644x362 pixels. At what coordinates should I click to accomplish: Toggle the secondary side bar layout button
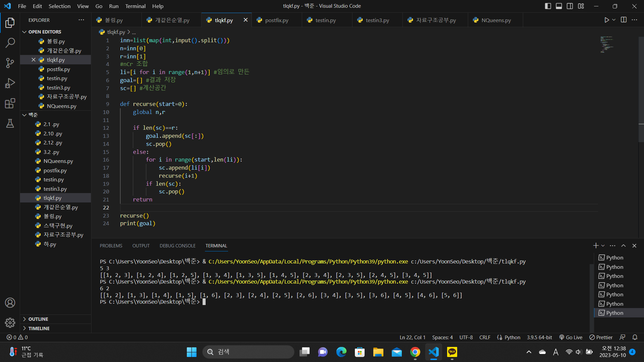(x=570, y=6)
